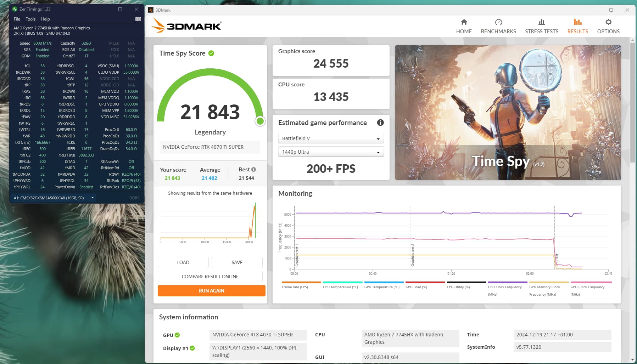
Task: Open the ZenTimings File menu
Action: coord(17,19)
